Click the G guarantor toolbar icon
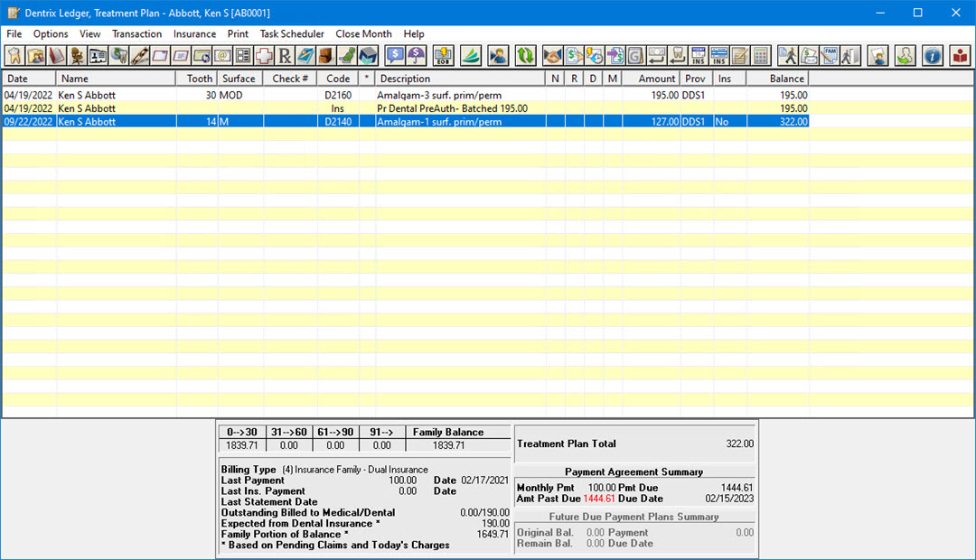 click(x=635, y=56)
